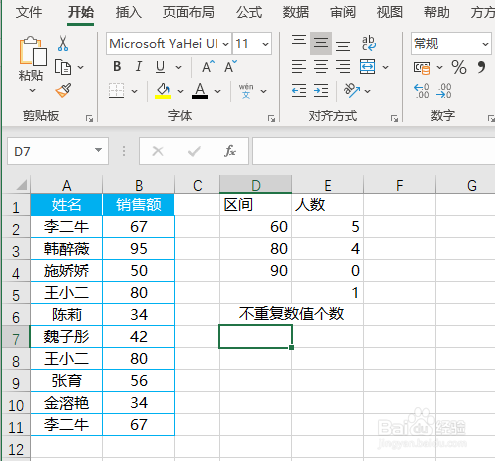The image size is (495, 461).
Task: Apply black font color A
Action: (x=200, y=91)
